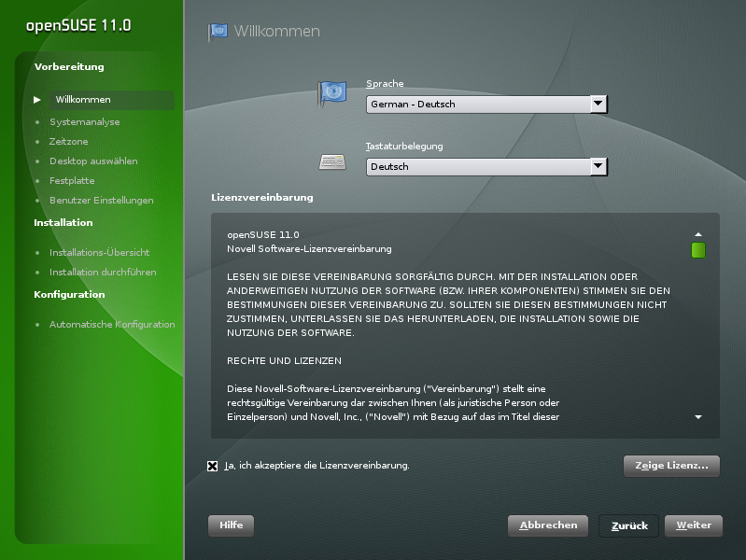
Task: Proceed with the Weiter button
Action: tap(694, 525)
